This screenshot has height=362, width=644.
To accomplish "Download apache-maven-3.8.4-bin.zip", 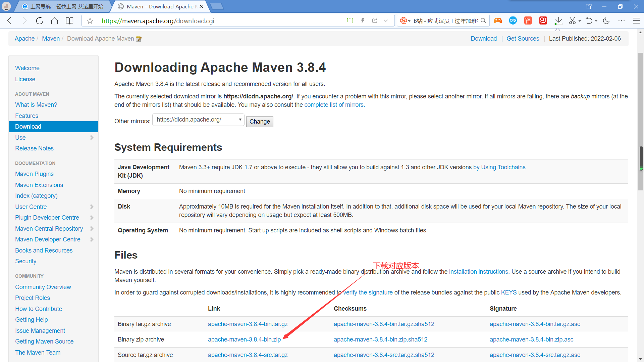I will click(244, 340).
